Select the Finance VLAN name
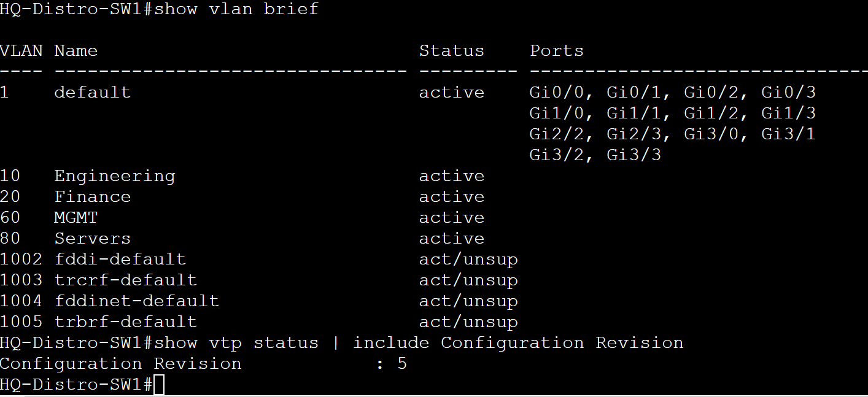Image resolution: width=868 pixels, height=397 pixels. (93, 197)
